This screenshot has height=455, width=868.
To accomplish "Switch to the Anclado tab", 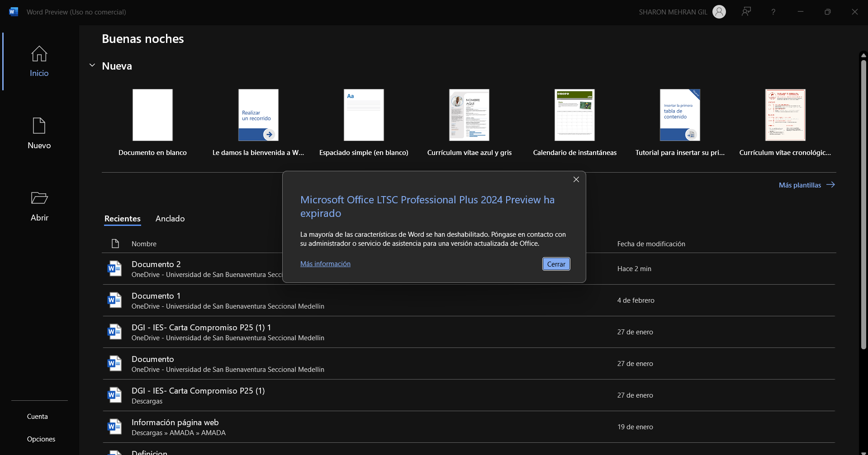I will [x=170, y=219].
